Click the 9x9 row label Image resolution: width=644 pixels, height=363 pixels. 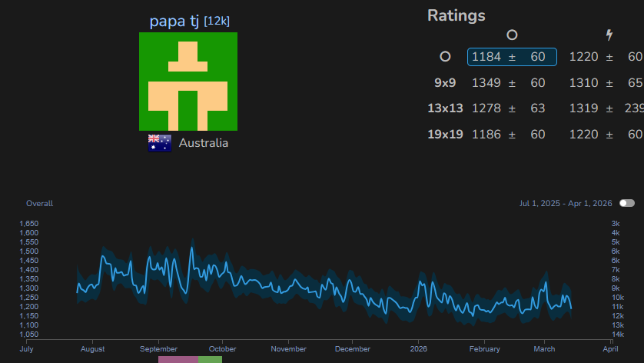(x=444, y=83)
